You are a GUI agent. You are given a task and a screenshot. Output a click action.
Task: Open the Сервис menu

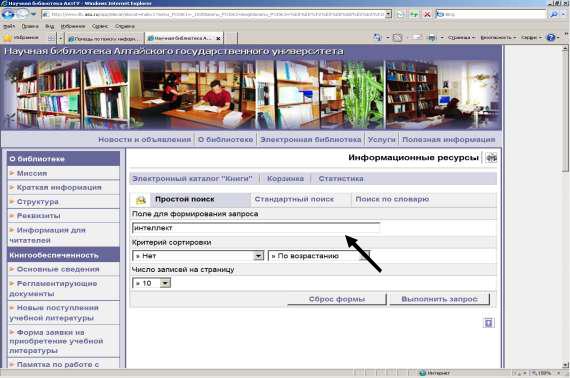[100, 27]
